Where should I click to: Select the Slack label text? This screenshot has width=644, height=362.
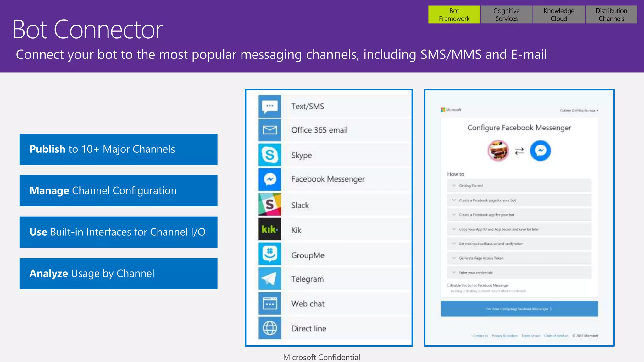(300, 205)
